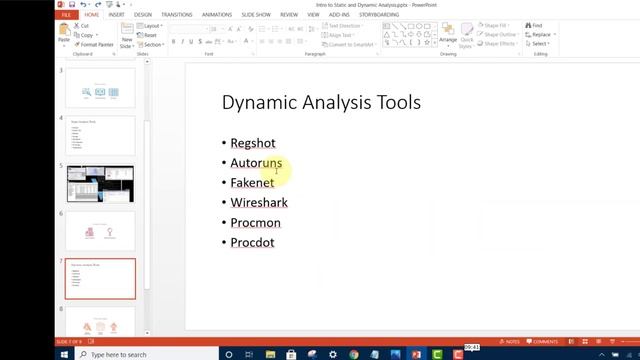Toggle Bold formatting
The width and height of the screenshot is (640, 360).
pos(173,41)
